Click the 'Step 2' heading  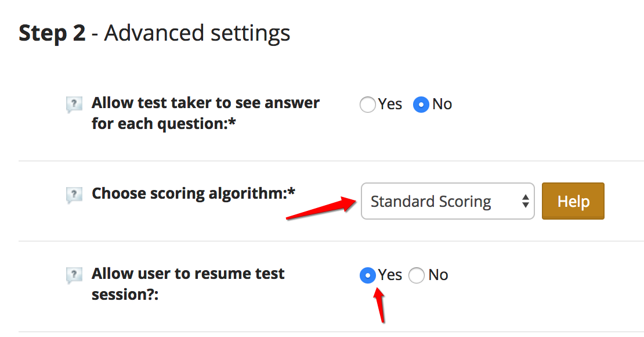pyautogui.click(x=52, y=33)
